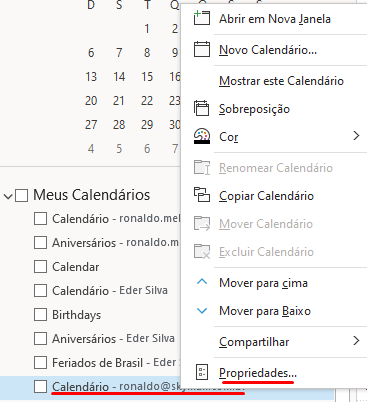
Task: Click the Mover para cima up-arrow icon
Action: 202,282
